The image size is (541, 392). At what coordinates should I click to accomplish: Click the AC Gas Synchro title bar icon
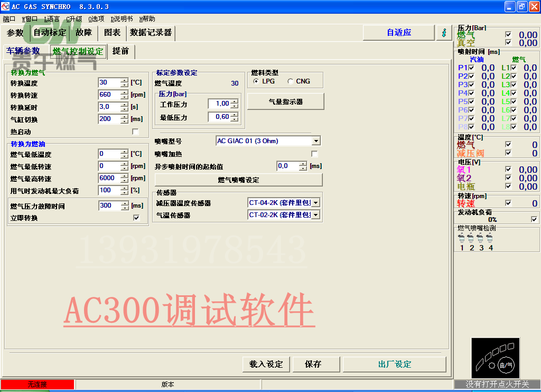click(x=5, y=6)
